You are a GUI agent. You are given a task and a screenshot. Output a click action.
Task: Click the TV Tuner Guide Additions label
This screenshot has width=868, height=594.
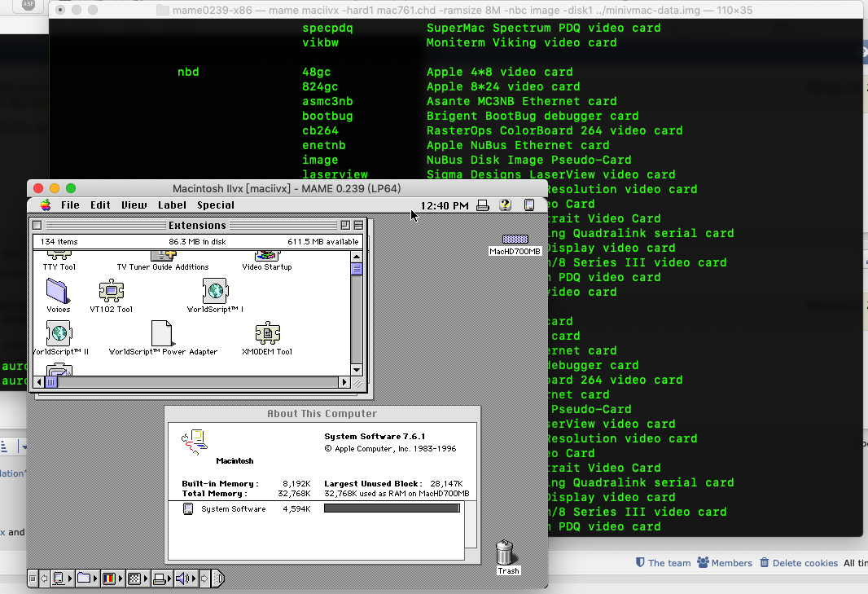coord(163,267)
